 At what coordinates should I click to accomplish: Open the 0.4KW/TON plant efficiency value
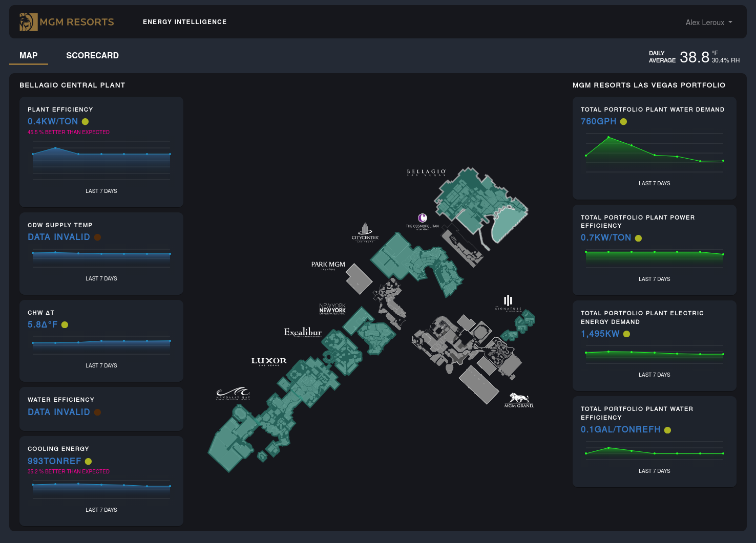(53, 121)
